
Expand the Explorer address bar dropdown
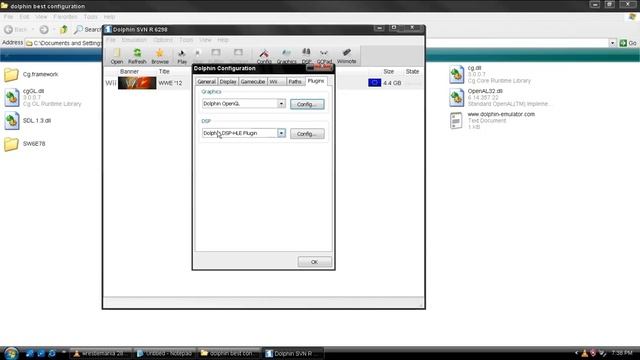click(612, 43)
